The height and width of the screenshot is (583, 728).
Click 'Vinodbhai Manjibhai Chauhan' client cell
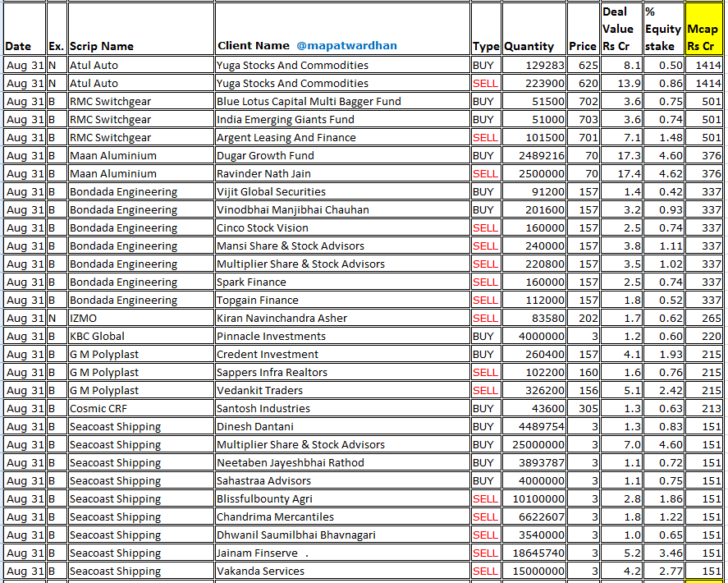pyautogui.click(x=342, y=210)
